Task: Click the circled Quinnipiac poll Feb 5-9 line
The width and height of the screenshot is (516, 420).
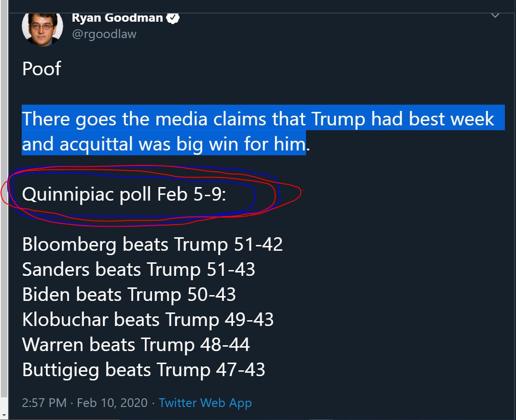Action: pos(124,194)
